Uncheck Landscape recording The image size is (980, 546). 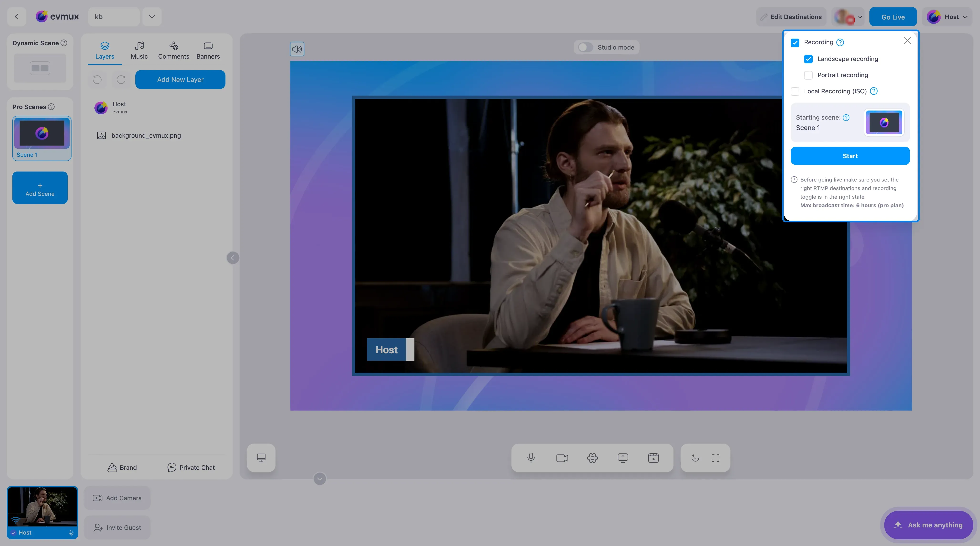pyautogui.click(x=808, y=59)
